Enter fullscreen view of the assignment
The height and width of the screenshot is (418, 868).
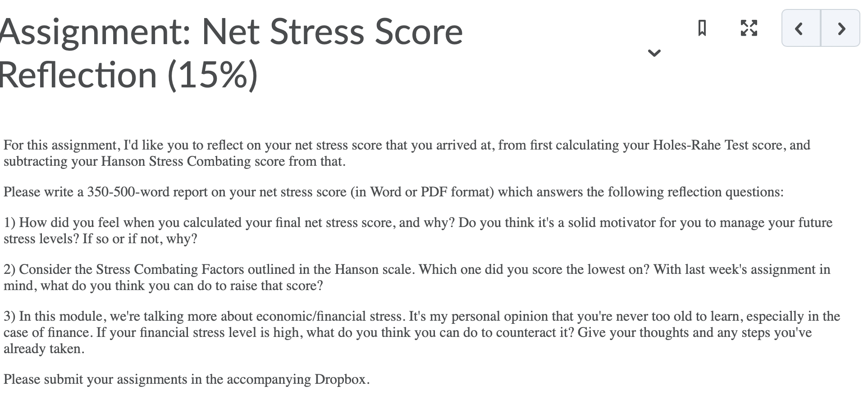click(748, 29)
